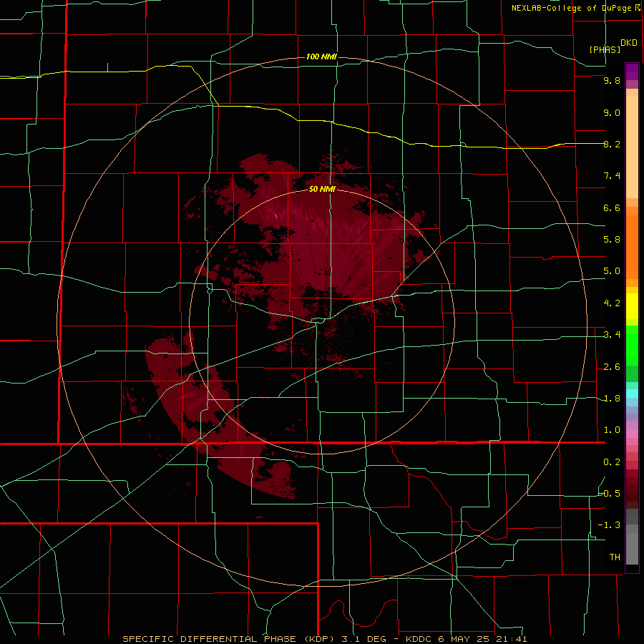This screenshot has width=644, height=644.
Task: Click the 3.4 color scale value
Action: coord(612,335)
